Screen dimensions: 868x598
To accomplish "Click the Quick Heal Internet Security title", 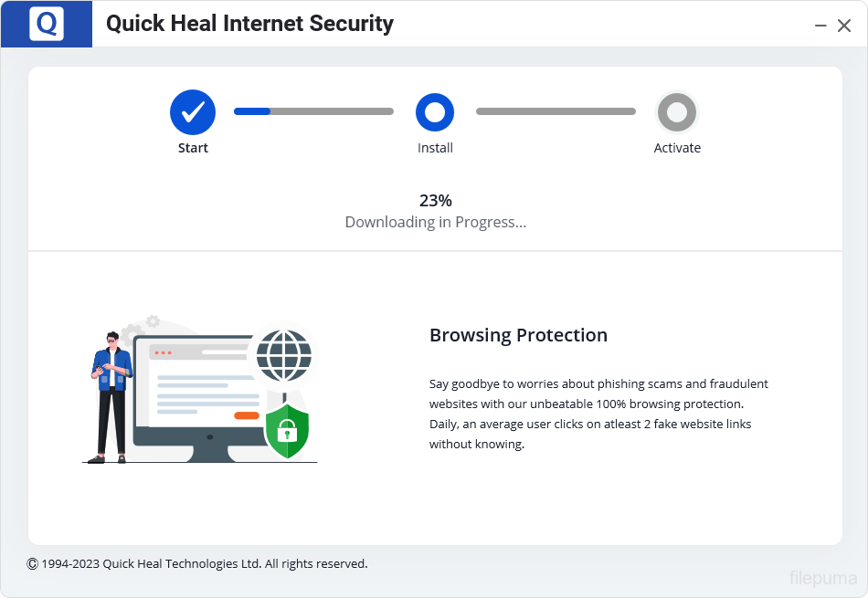I will (x=249, y=24).
